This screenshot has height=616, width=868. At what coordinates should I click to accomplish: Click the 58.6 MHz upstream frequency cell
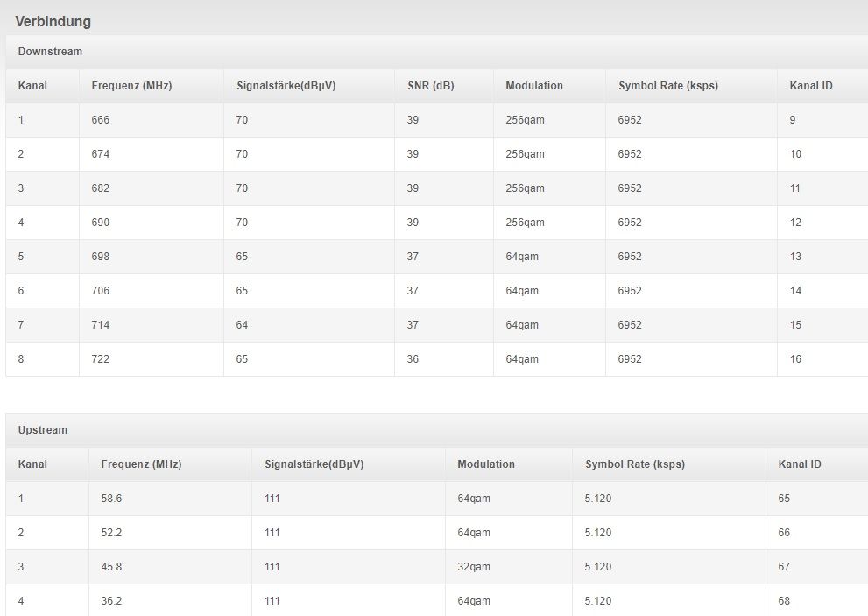[111, 499]
